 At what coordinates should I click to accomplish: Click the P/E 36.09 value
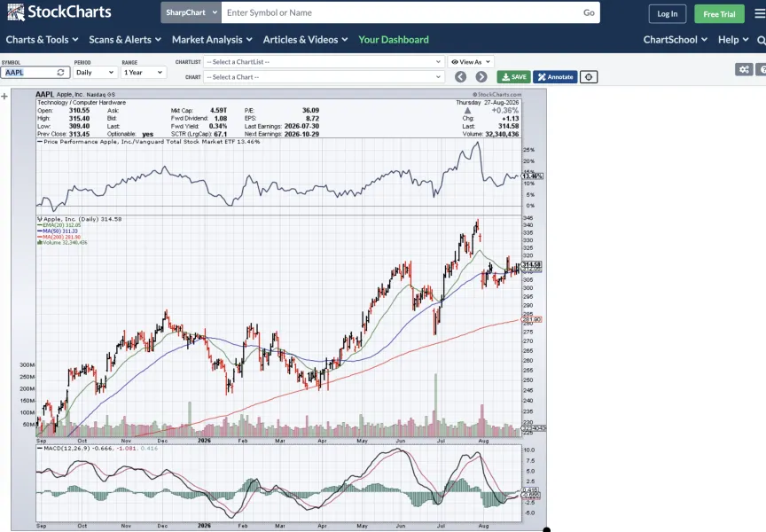pos(310,111)
